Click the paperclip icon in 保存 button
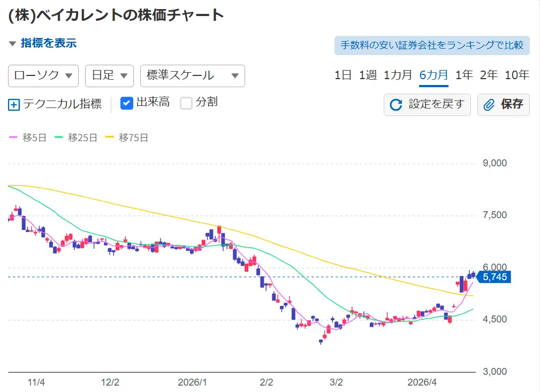Screen dimensions: 540x392 [x=488, y=104]
